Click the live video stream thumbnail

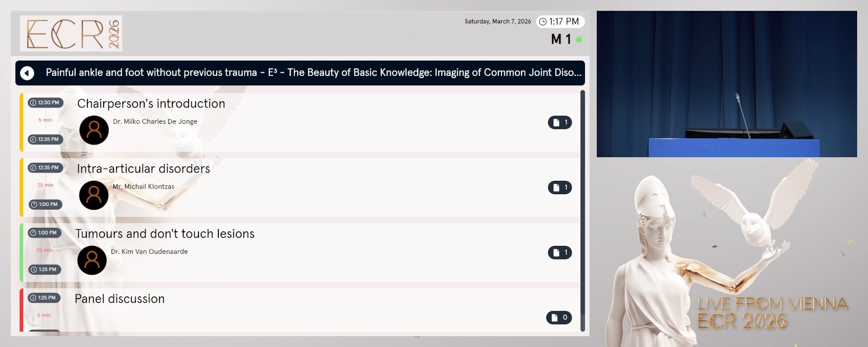[x=726, y=84]
